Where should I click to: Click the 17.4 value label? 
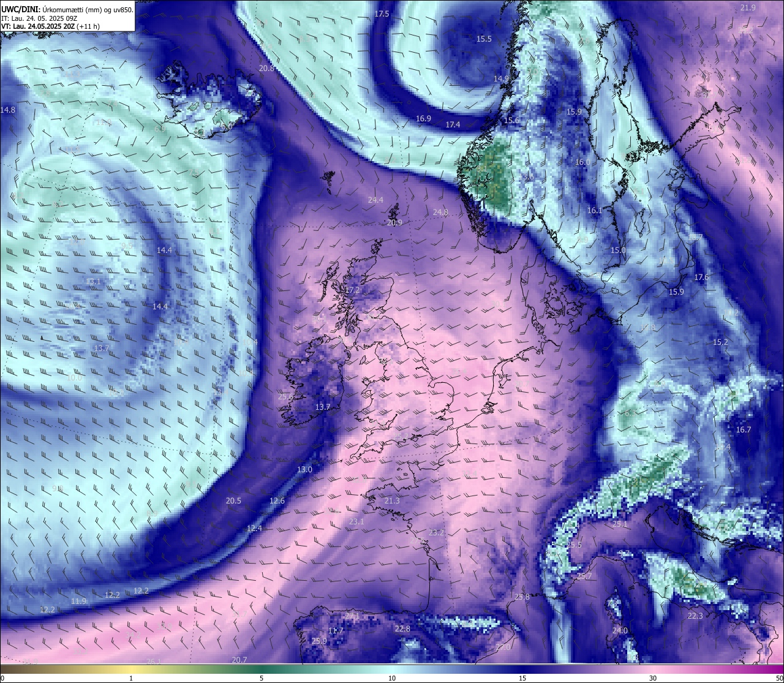tap(453, 124)
